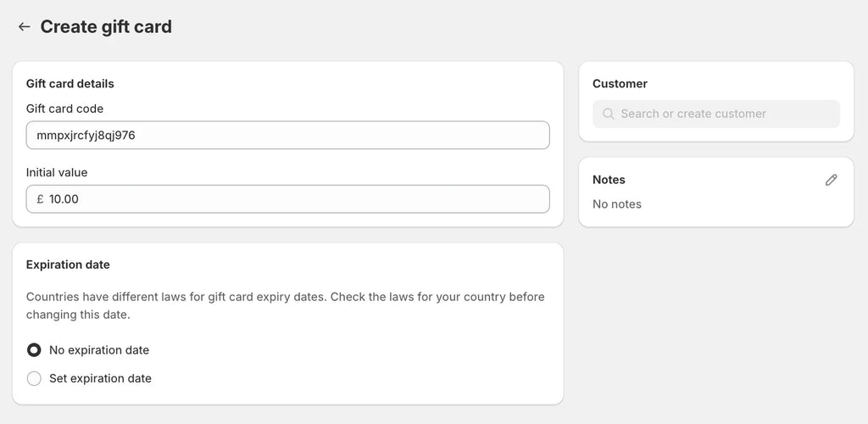
Task: Click the magnifier icon in customer search
Action: point(608,114)
